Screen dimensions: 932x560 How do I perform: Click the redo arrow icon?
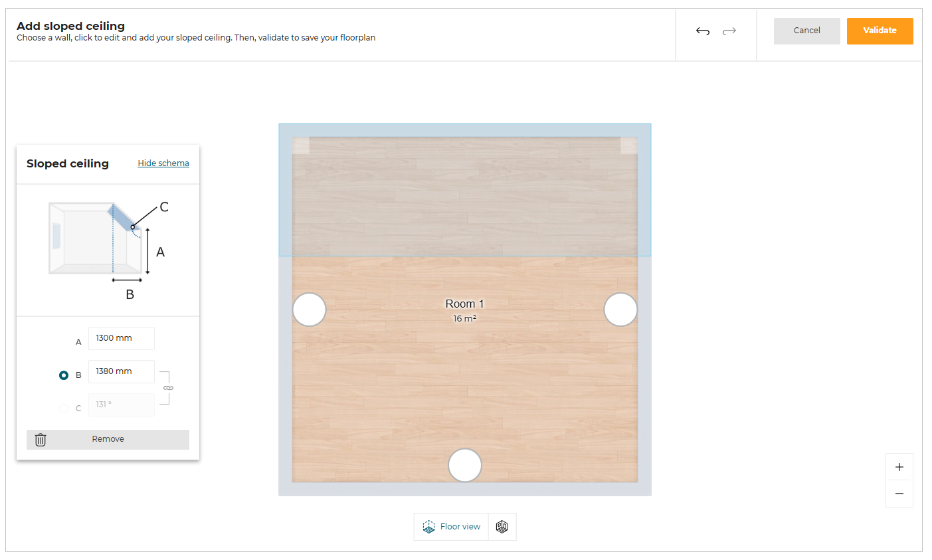729,31
